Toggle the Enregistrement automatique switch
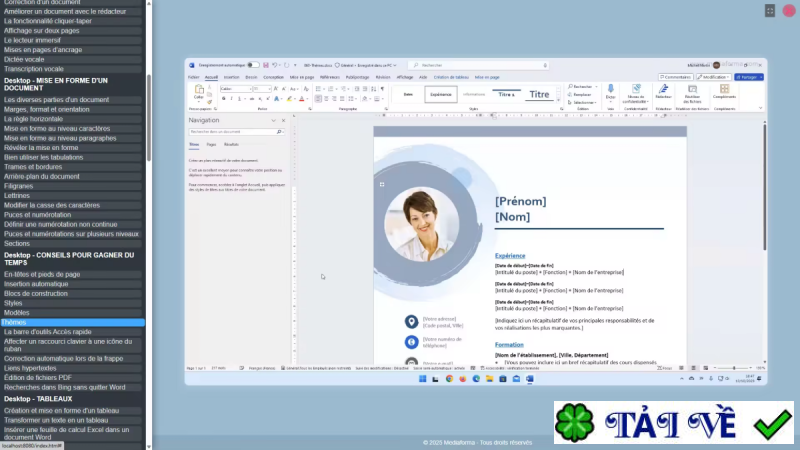 (x=253, y=65)
